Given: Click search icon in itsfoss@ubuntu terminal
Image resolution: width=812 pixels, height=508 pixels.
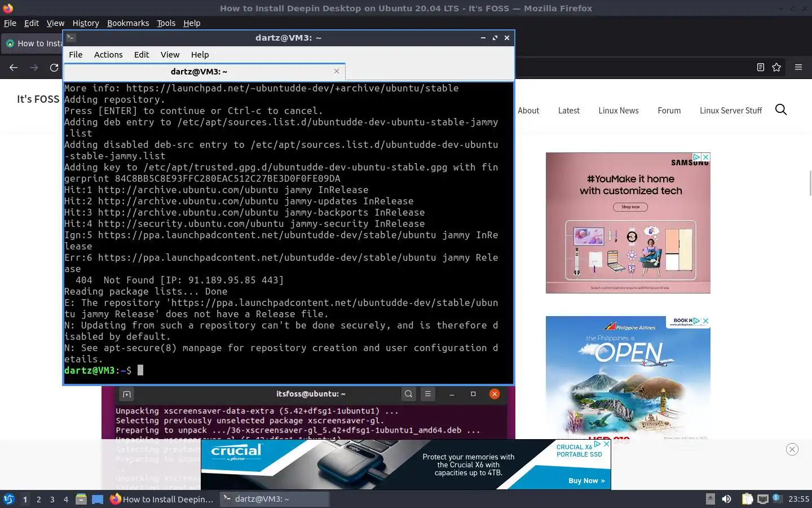Looking at the screenshot, I should click(408, 394).
